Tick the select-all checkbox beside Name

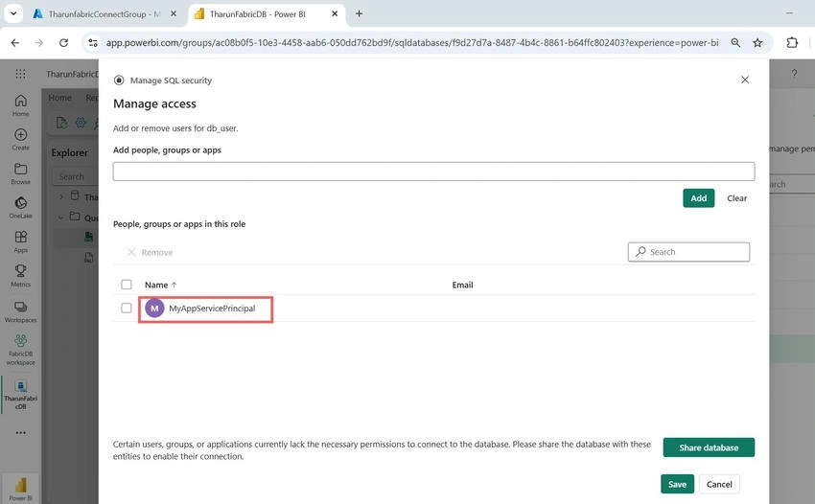127,285
